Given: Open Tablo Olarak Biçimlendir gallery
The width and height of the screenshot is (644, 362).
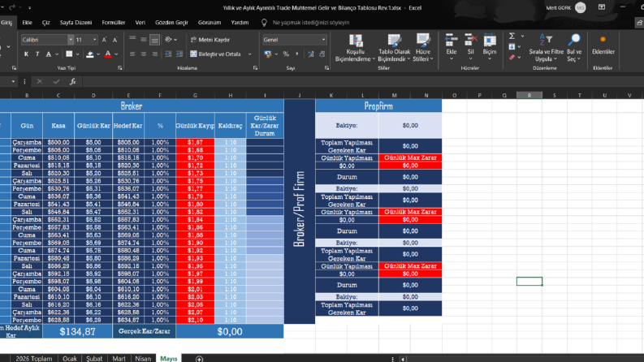Looking at the screenshot, I should click(x=395, y=48).
